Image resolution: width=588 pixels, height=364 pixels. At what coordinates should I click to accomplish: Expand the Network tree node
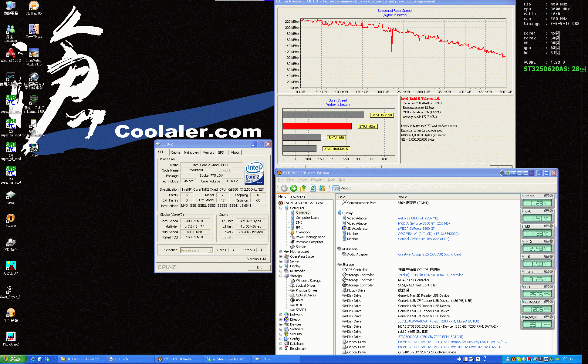coord(281,315)
